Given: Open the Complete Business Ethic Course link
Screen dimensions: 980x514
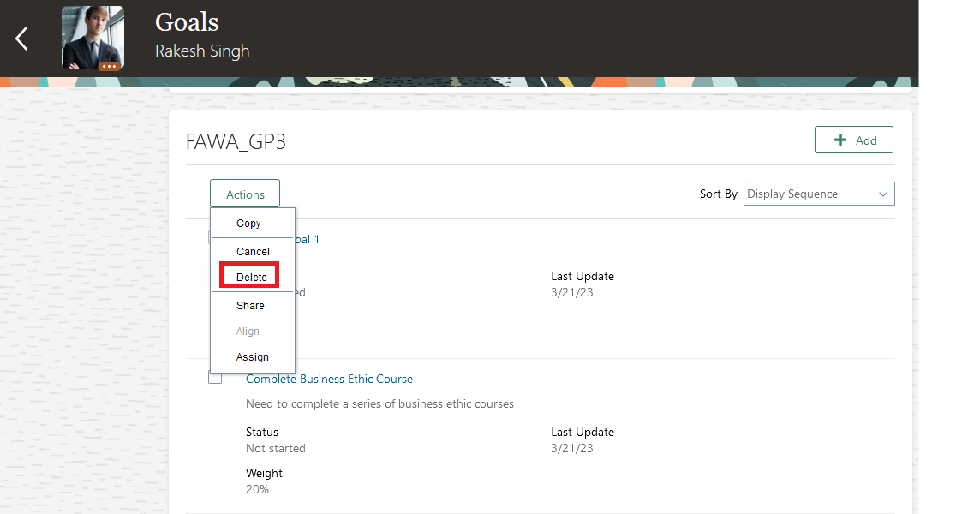Looking at the screenshot, I should click(329, 379).
